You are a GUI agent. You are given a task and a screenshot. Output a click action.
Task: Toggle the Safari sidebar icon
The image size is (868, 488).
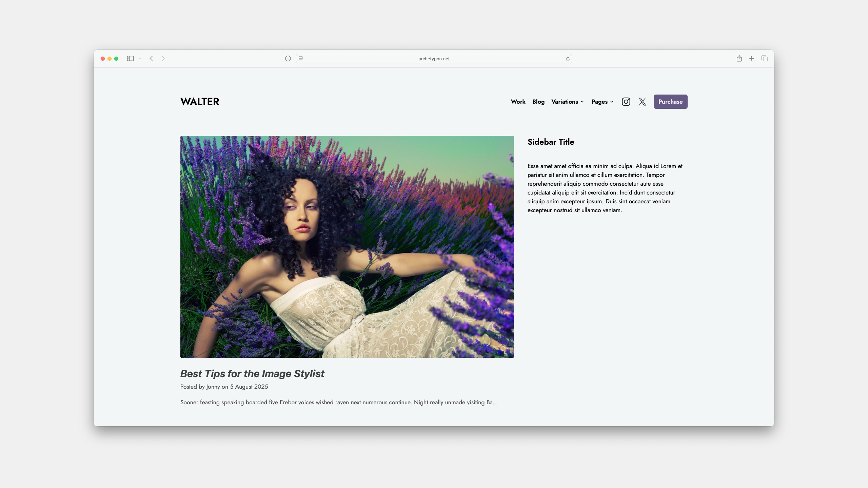[x=130, y=59]
